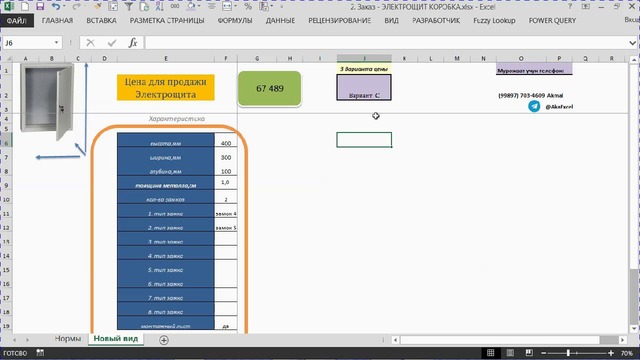Click the Fill Color paint bucket icon
This screenshot has height=360, width=640.
tap(191, 6)
